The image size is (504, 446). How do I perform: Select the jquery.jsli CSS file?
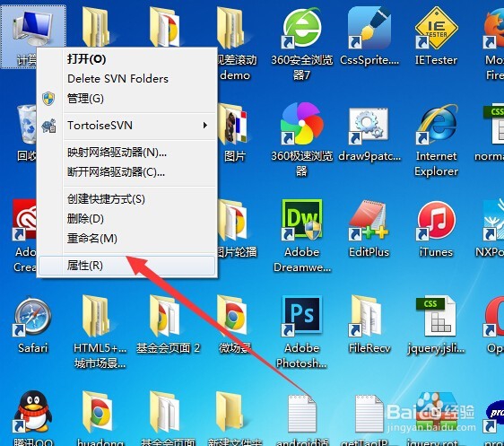click(436, 316)
